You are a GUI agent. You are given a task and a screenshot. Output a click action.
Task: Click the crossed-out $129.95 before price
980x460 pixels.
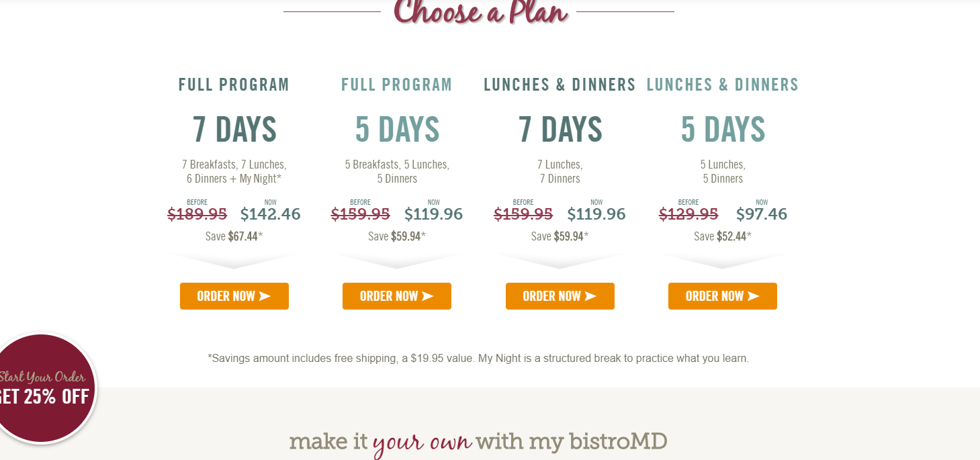pos(688,214)
